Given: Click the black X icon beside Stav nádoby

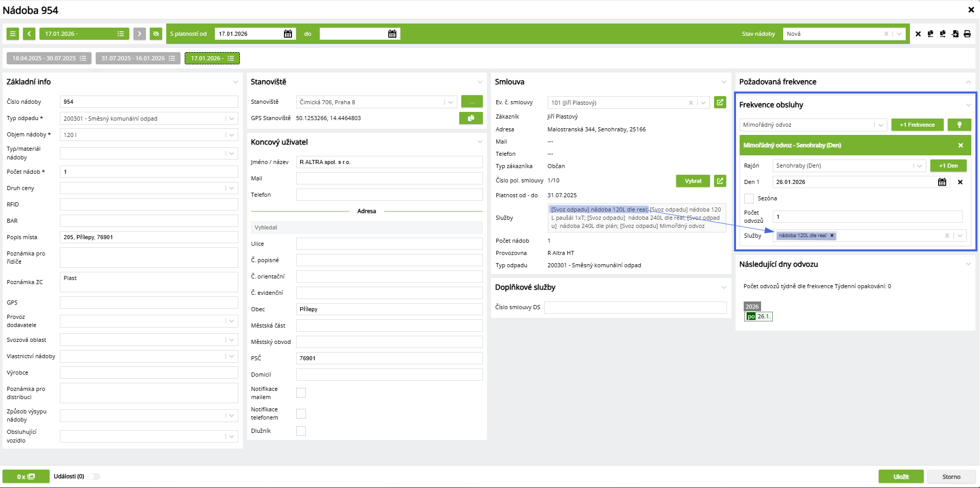Looking at the screenshot, I should [918, 34].
